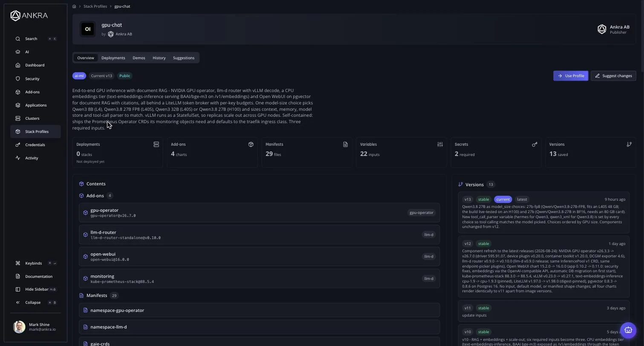Click llm-d tag on open-webui row
This screenshot has height=346, width=644.
coord(429,257)
